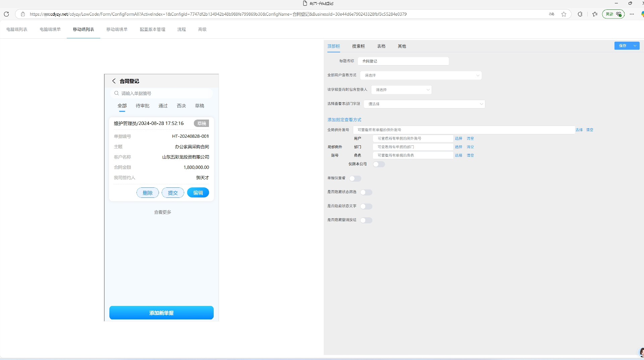
Task: Switch to the 电脑端列表 tab
Action: coord(17,30)
